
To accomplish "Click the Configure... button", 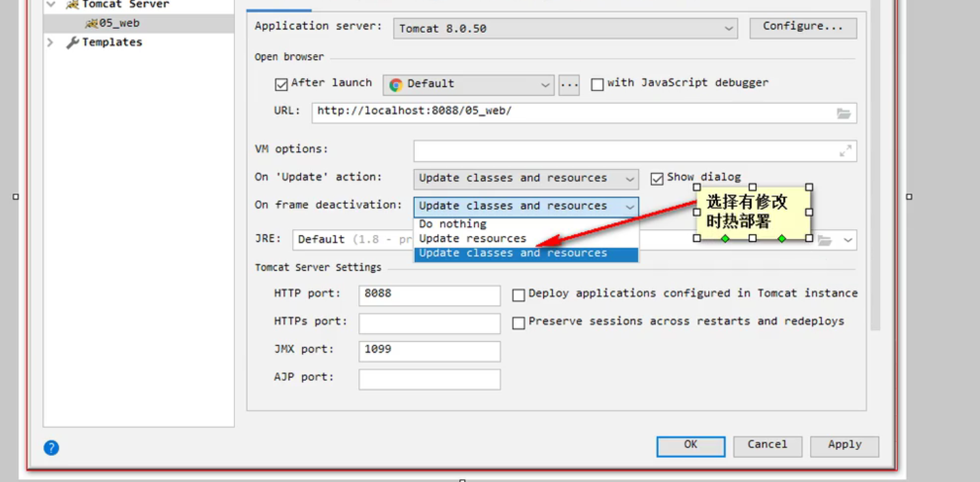I will click(803, 27).
